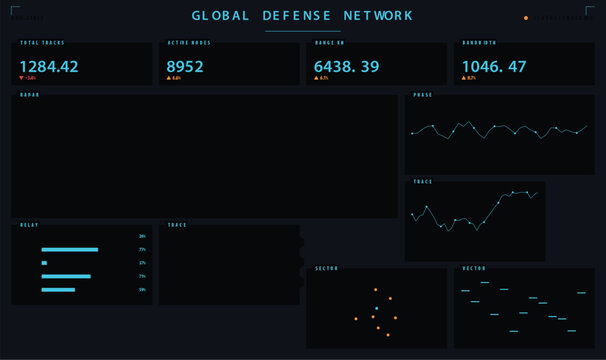Click the Total Tracks value 1284.42
This screenshot has height=360, width=606.
click(49, 67)
